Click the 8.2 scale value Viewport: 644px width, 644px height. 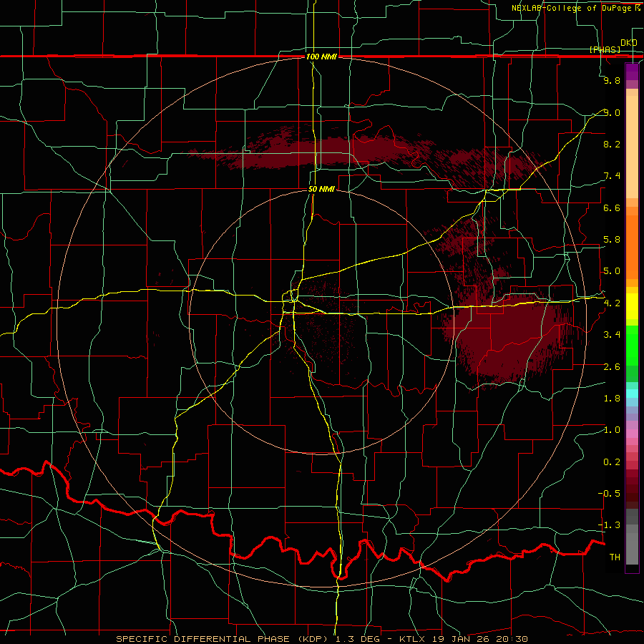coord(612,144)
